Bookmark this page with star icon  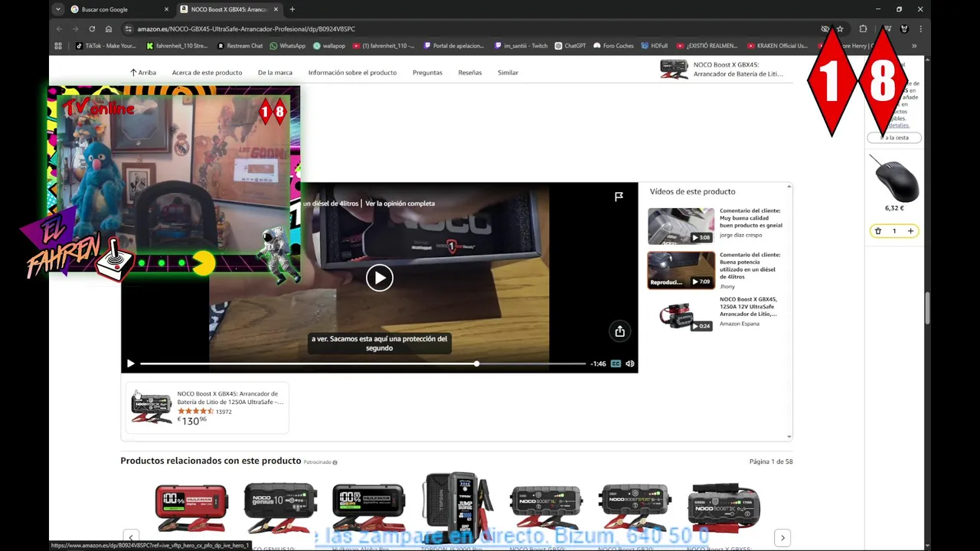coord(840,29)
